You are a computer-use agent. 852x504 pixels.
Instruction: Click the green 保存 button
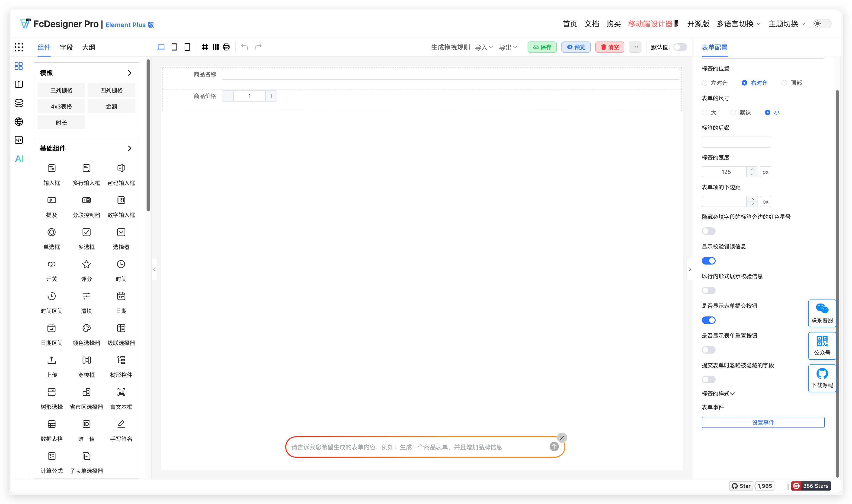point(542,47)
